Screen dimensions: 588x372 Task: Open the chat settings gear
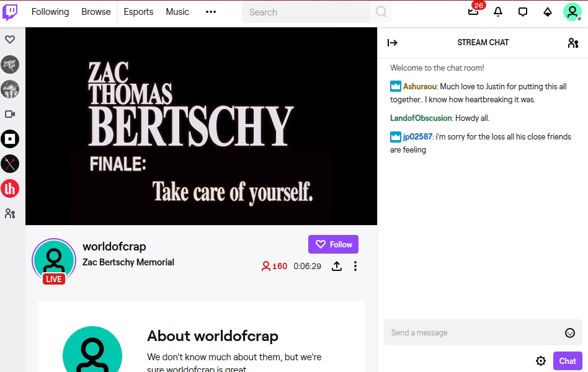point(541,361)
